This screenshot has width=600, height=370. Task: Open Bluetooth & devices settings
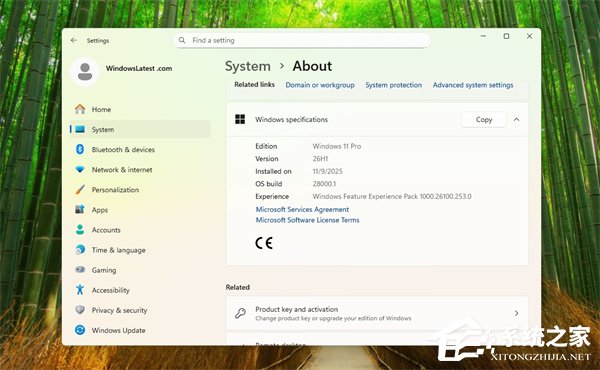coord(140,149)
